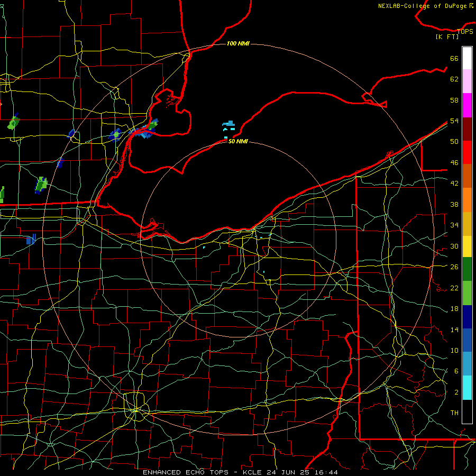Pick the light green legend swatch
The width and height of the screenshot is (476, 476).
(x=467, y=293)
